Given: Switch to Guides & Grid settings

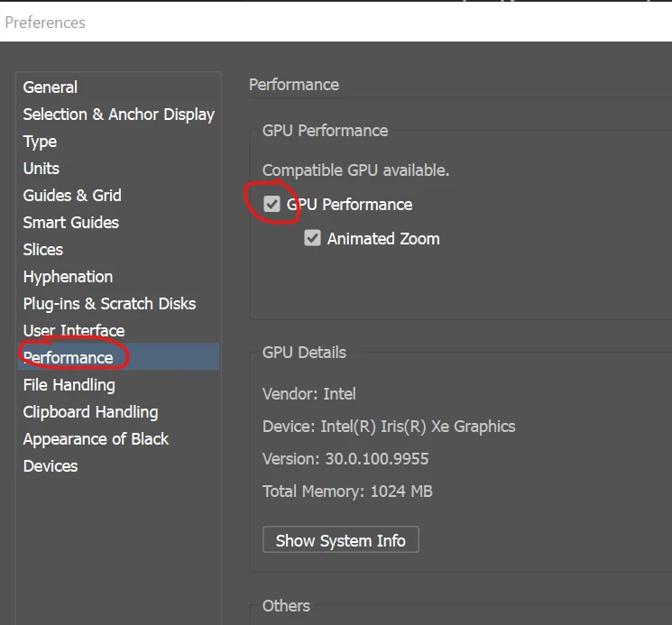Looking at the screenshot, I should tap(72, 196).
